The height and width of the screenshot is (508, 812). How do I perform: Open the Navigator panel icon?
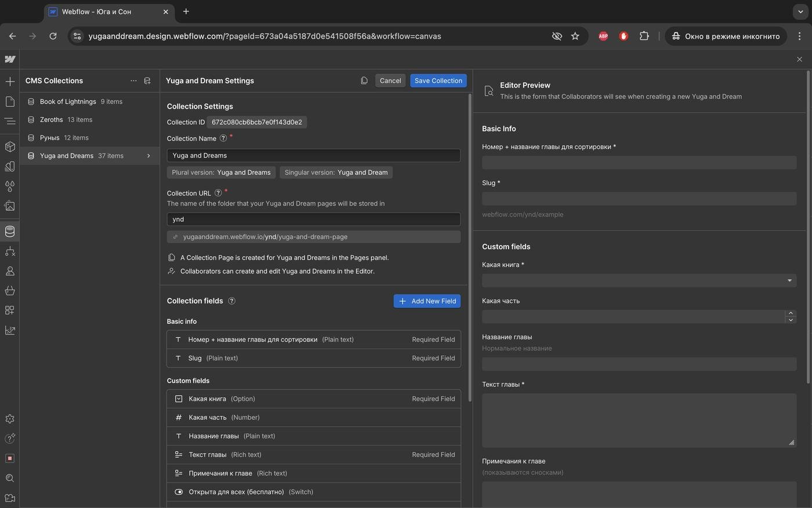pyautogui.click(x=10, y=121)
